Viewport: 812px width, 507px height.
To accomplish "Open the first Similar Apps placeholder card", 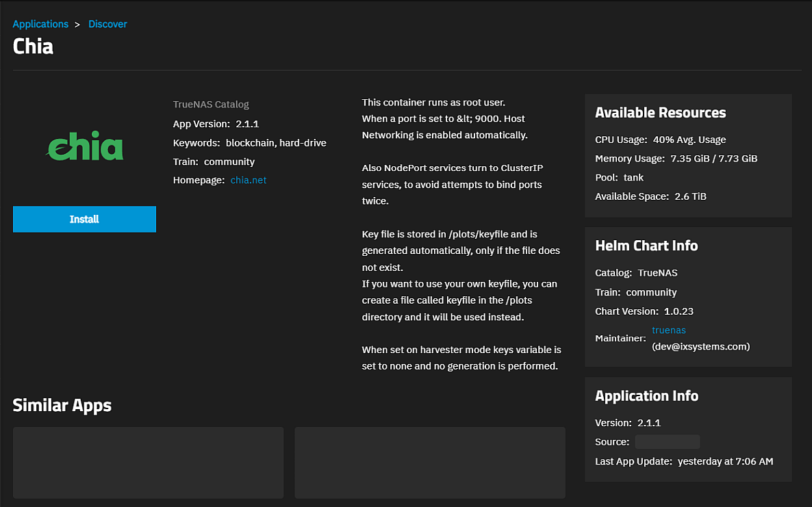I will pos(148,463).
